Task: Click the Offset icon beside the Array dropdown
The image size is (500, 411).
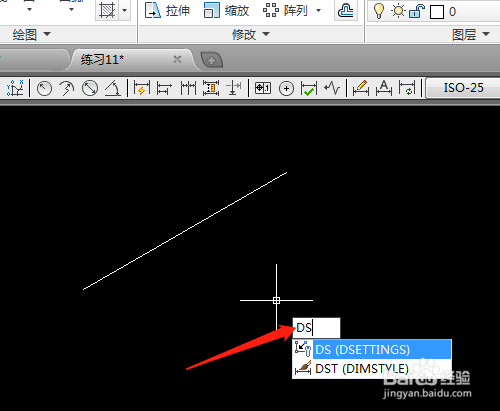Action: (x=345, y=11)
